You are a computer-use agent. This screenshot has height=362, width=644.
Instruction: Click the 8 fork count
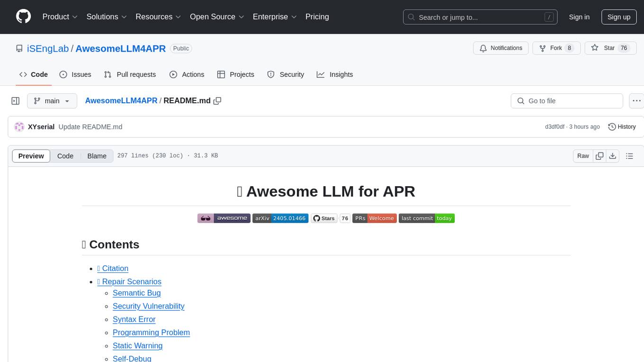coord(569,48)
